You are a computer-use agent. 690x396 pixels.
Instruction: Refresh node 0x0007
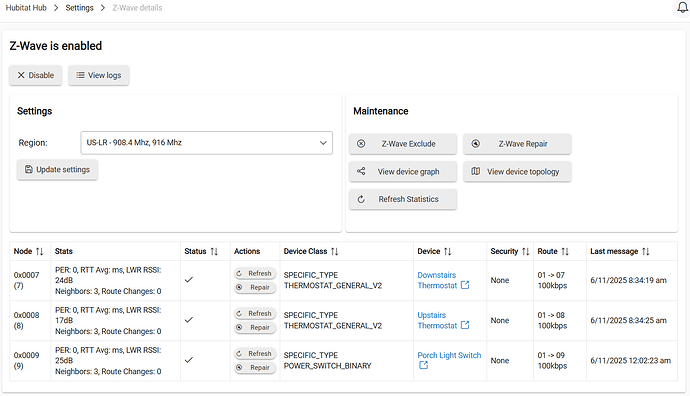[255, 273]
